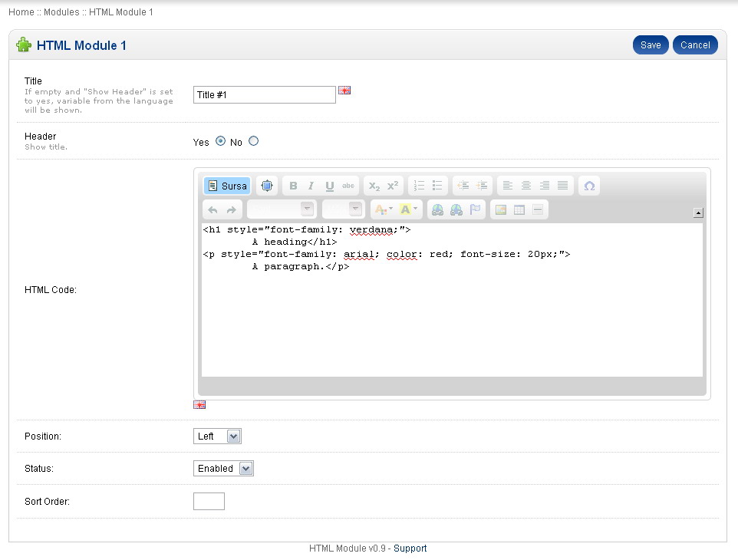The image size is (738, 560).
Task: Increase indent in the editor
Action: point(482,186)
